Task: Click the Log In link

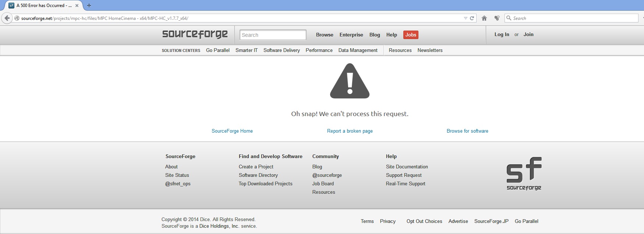Action: tap(502, 34)
